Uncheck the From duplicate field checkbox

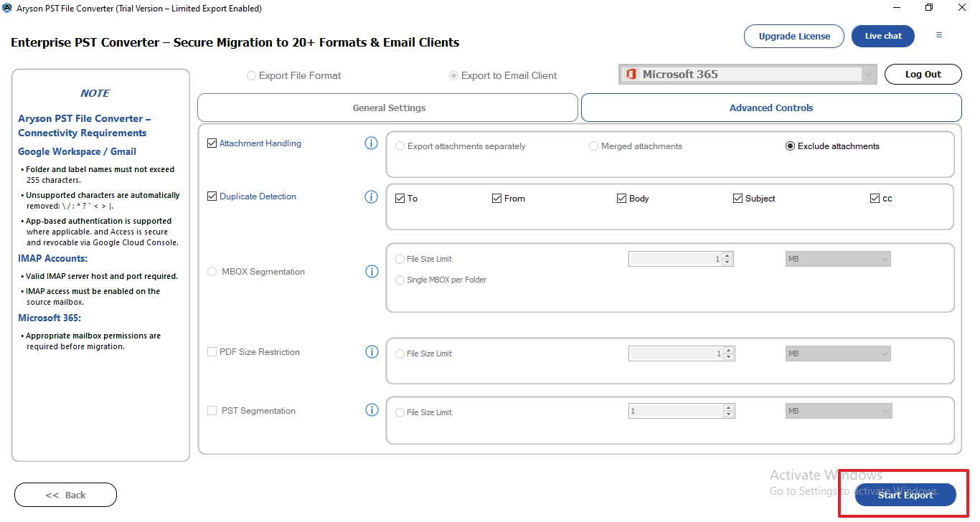click(x=496, y=199)
